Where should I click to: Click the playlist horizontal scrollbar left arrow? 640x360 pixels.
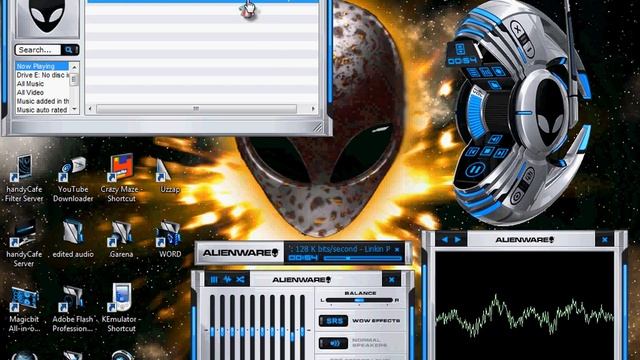90,109
